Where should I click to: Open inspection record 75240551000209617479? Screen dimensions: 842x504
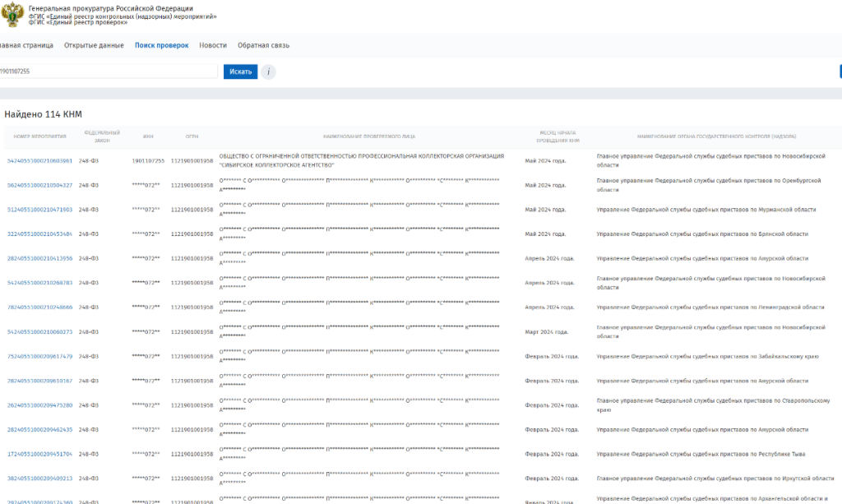tap(39, 356)
